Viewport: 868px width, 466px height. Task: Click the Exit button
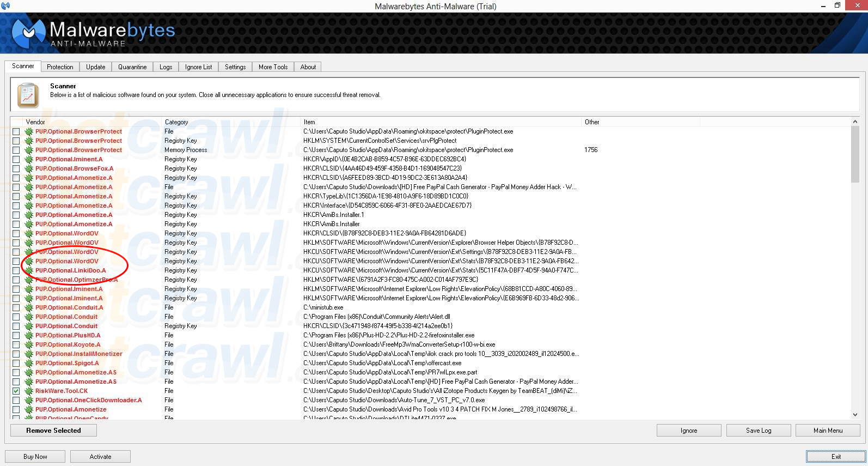(836, 457)
